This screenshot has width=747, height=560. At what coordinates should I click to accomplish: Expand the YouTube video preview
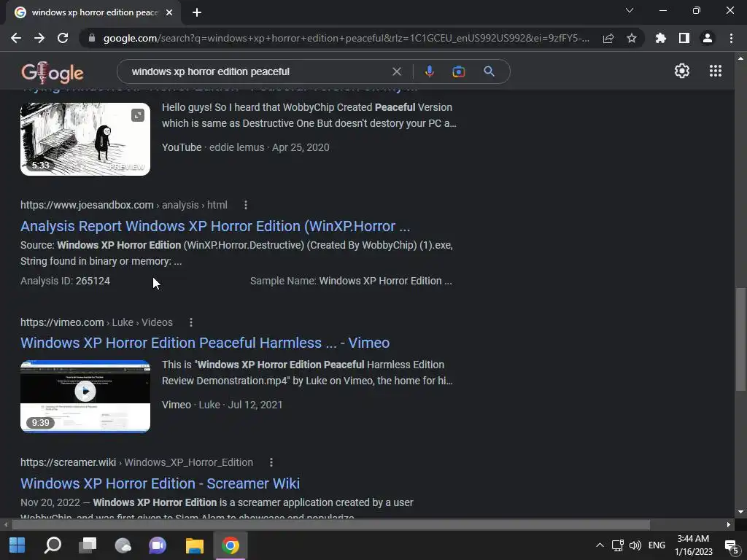[x=138, y=115]
